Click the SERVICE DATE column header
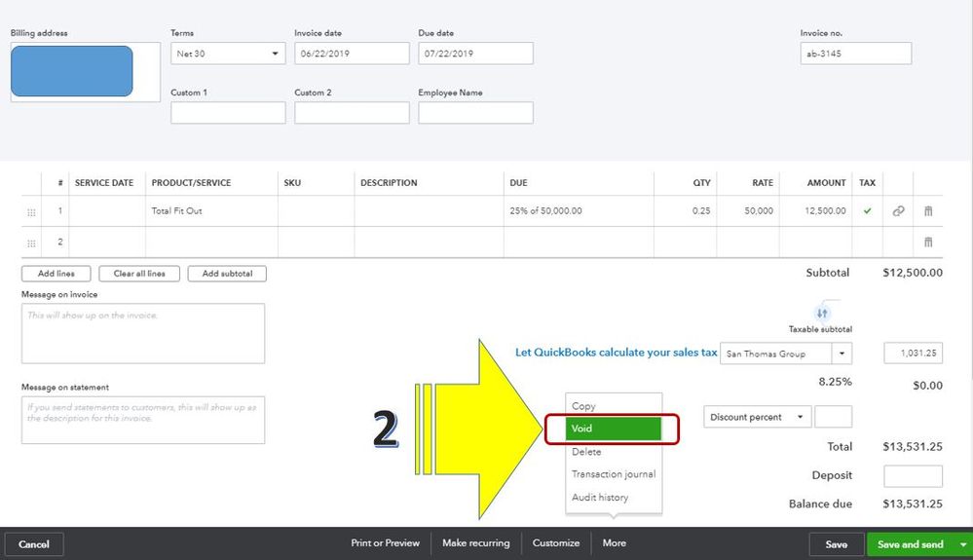973x560 pixels. point(104,183)
